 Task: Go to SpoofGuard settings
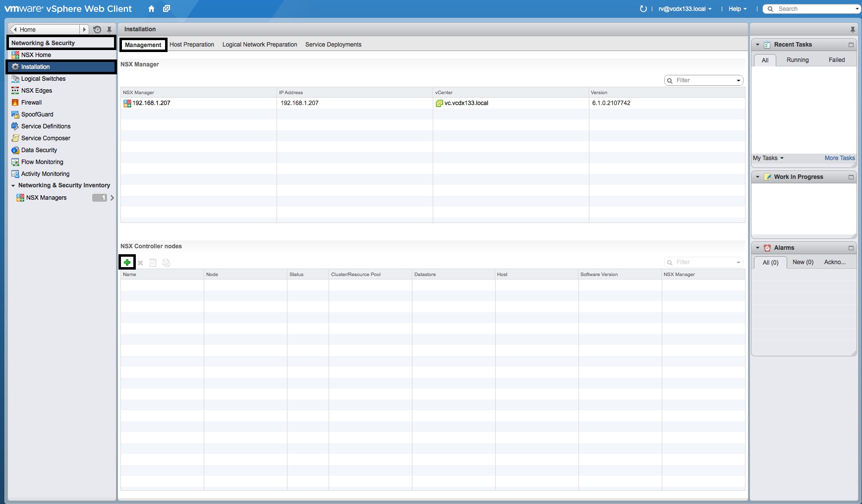click(x=37, y=114)
